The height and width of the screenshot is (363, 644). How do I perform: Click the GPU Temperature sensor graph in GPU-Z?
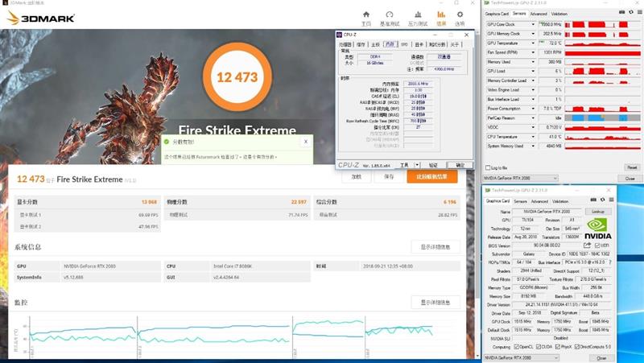[x=602, y=43]
